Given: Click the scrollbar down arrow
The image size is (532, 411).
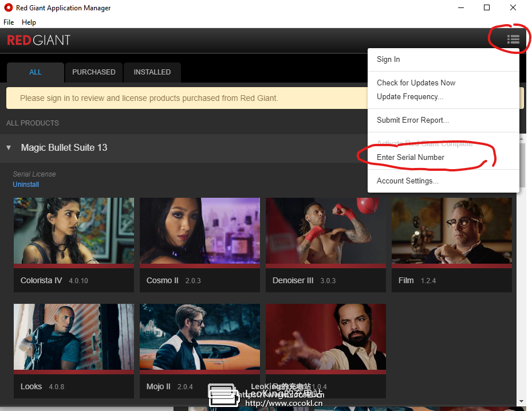Looking at the screenshot, I should coord(521,401).
